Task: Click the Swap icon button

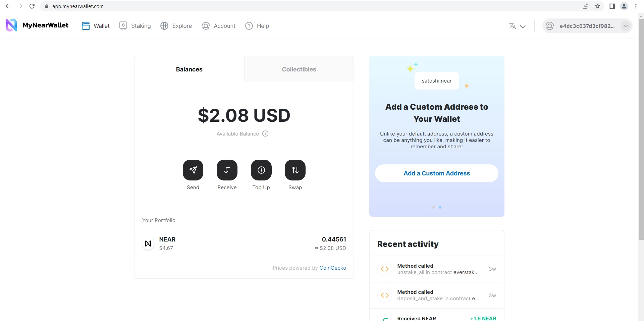Action: [x=295, y=170]
